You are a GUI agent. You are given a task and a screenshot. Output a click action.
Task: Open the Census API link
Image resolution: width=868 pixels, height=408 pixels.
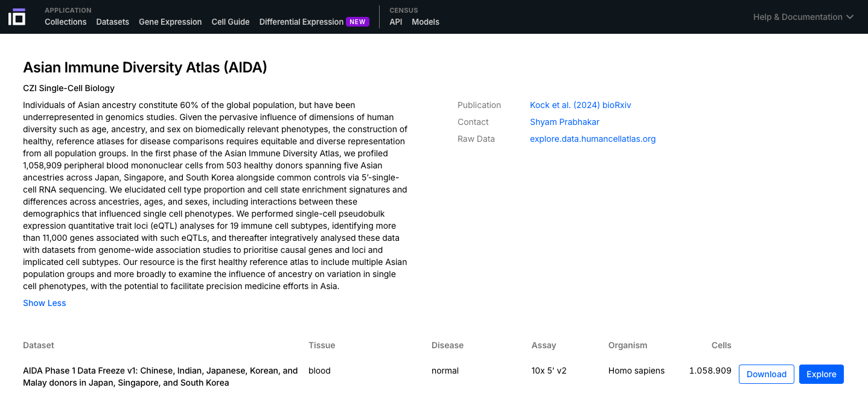pos(395,22)
